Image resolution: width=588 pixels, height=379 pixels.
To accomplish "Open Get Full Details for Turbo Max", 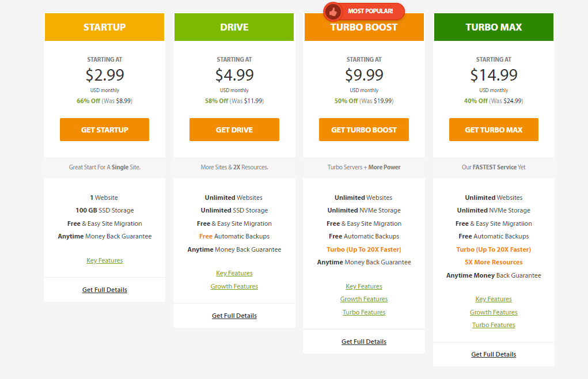I will [x=494, y=354].
